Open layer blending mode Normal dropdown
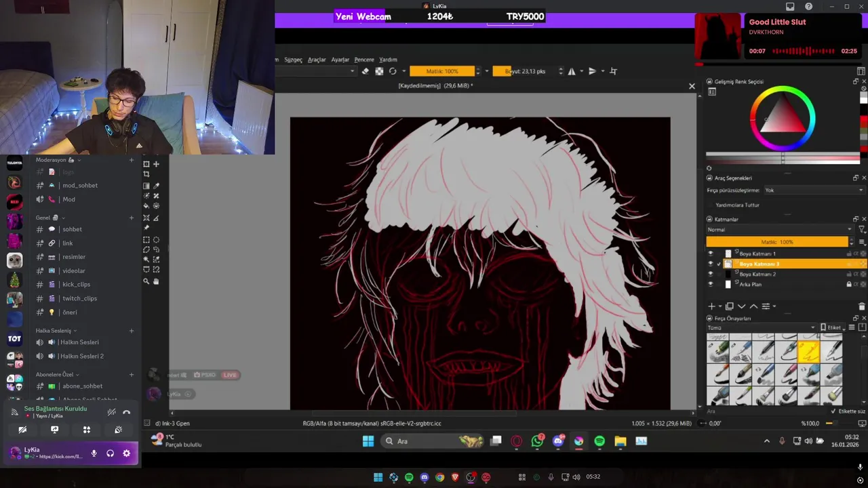 click(x=779, y=230)
